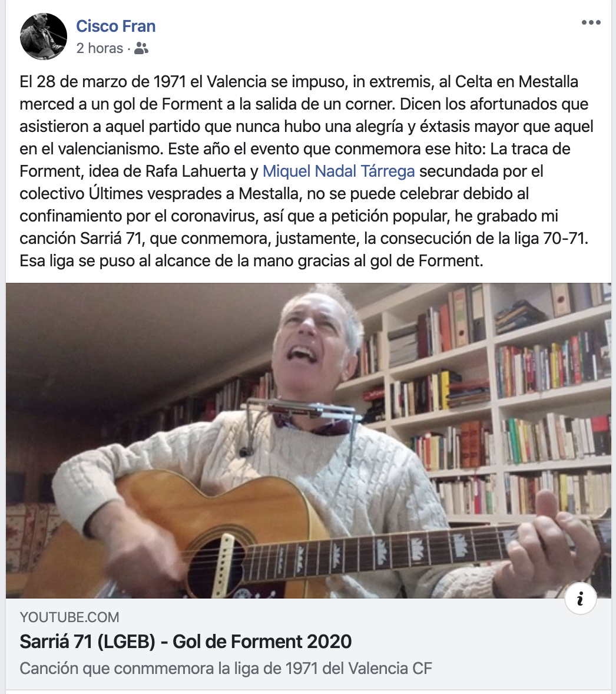Open the Miquel Nadal Tárrega tagged profile
Image resolution: width=616 pixels, height=694 pixels.
(339, 171)
